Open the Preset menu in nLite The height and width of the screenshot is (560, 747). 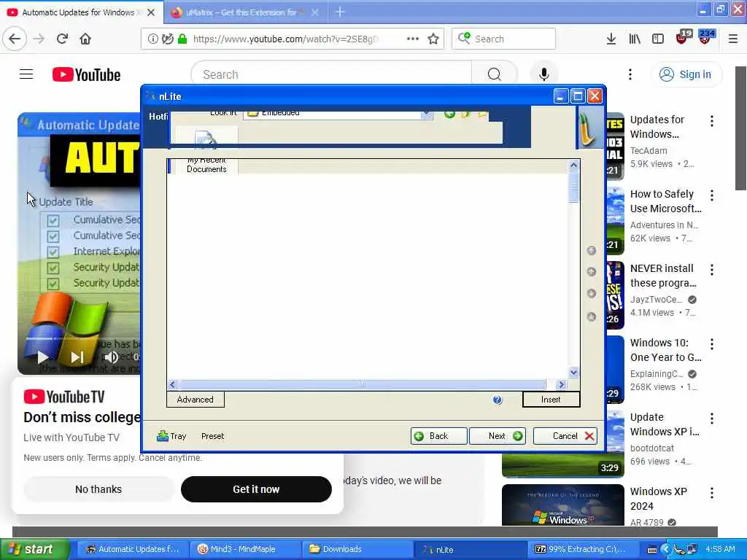coord(212,436)
